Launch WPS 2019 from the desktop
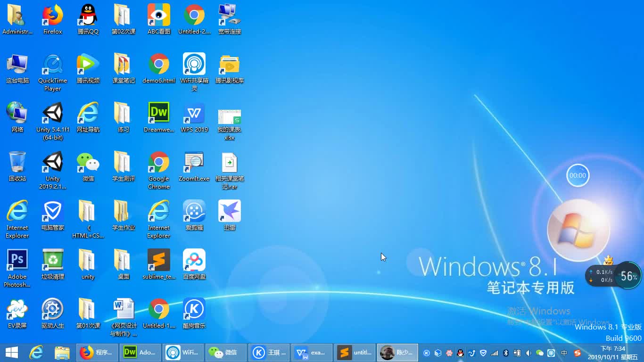 click(x=194, y=117)
